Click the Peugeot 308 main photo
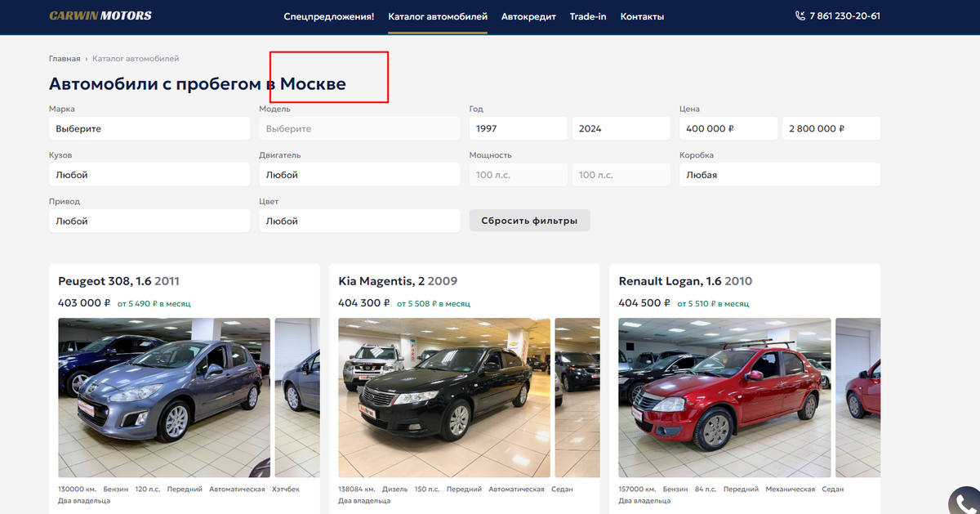Viewport: 980px width, 514px height. coord(164,398)
